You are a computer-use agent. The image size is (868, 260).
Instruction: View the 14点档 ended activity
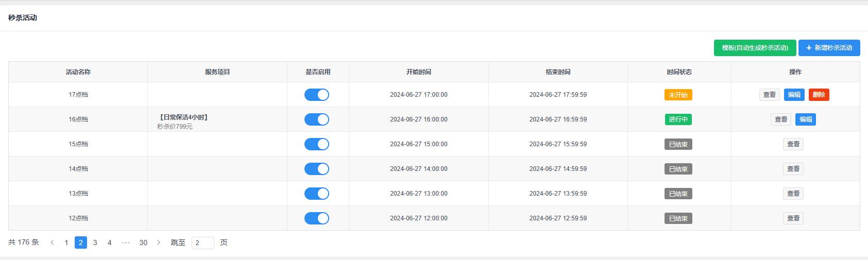click(793, 169)
